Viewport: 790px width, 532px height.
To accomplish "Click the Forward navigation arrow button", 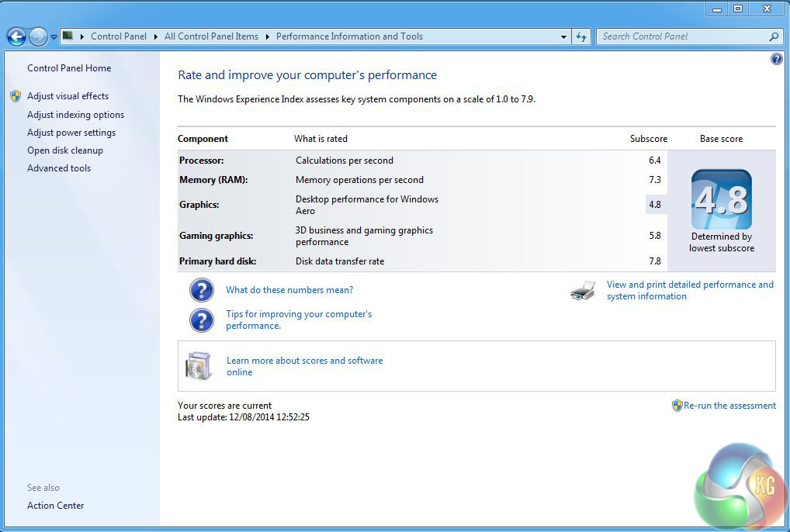I will coord(38,36).
